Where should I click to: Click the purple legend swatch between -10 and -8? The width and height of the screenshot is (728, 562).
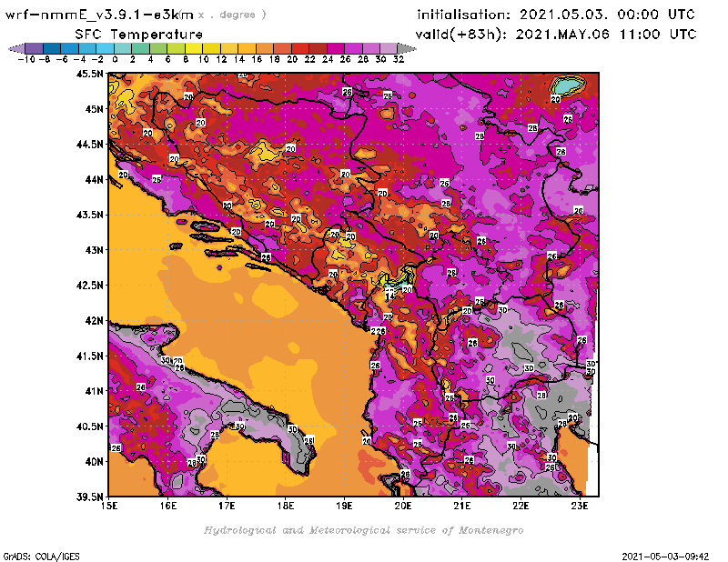point(35,48)
